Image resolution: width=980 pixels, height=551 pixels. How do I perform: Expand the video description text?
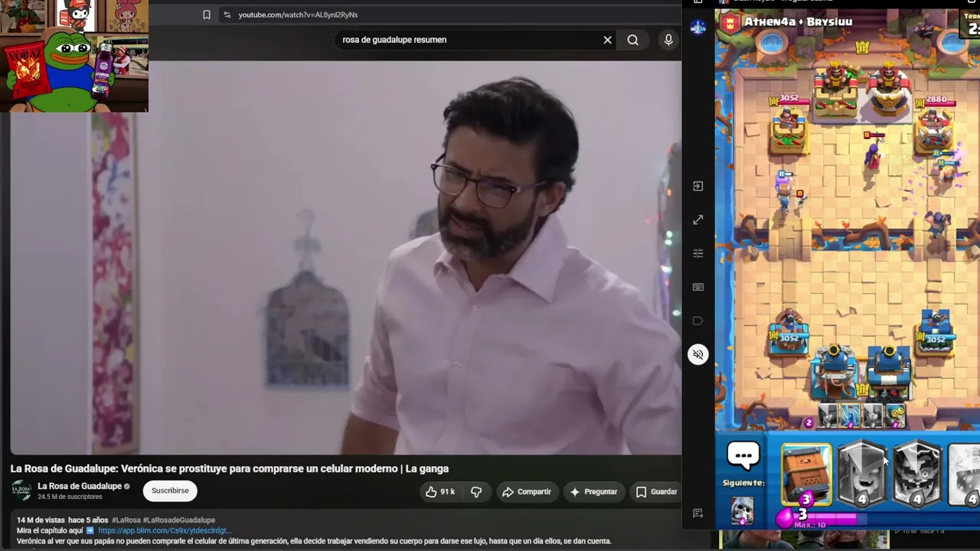(x=314, y=541)
